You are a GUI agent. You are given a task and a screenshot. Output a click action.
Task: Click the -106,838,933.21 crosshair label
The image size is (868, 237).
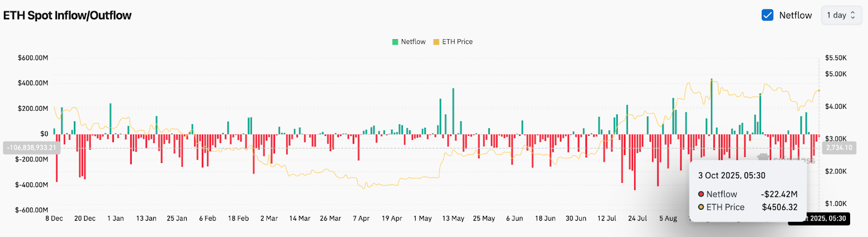pos(31,148)
